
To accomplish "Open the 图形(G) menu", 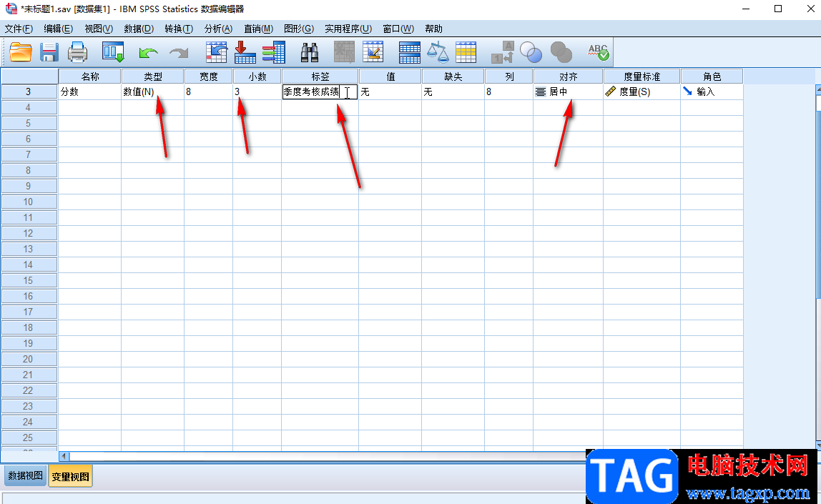I will click(x=299, y=29).
